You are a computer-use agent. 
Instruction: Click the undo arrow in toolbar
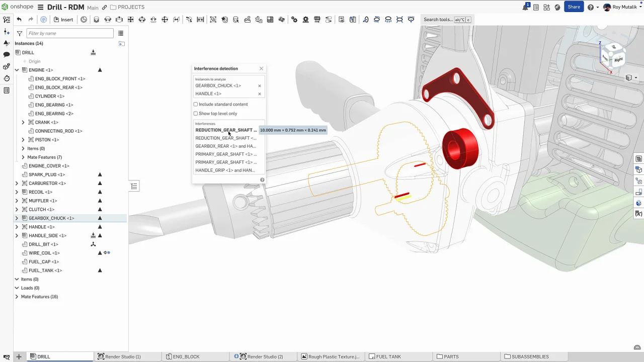click(x=19, y=20)
